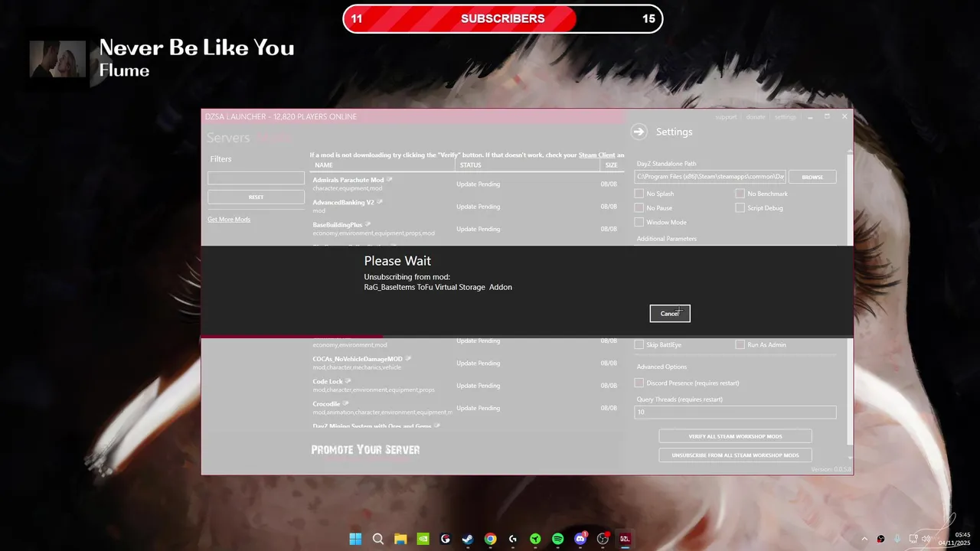Enable the No Benchmark option
The image size is (980, 551).
coord(740,194)
